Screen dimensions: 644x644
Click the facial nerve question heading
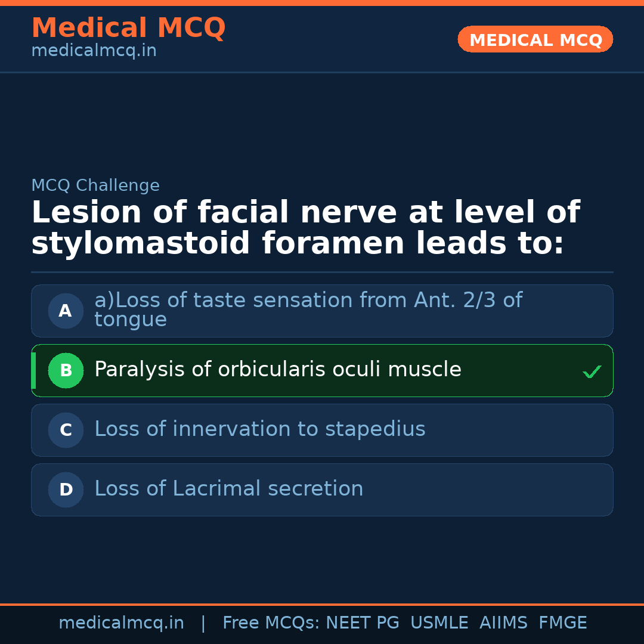(305, 228)
